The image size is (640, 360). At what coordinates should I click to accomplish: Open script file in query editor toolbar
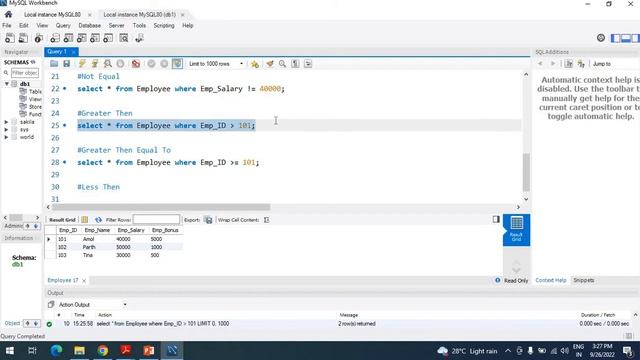pyautogui.click(x=54, y=64)
